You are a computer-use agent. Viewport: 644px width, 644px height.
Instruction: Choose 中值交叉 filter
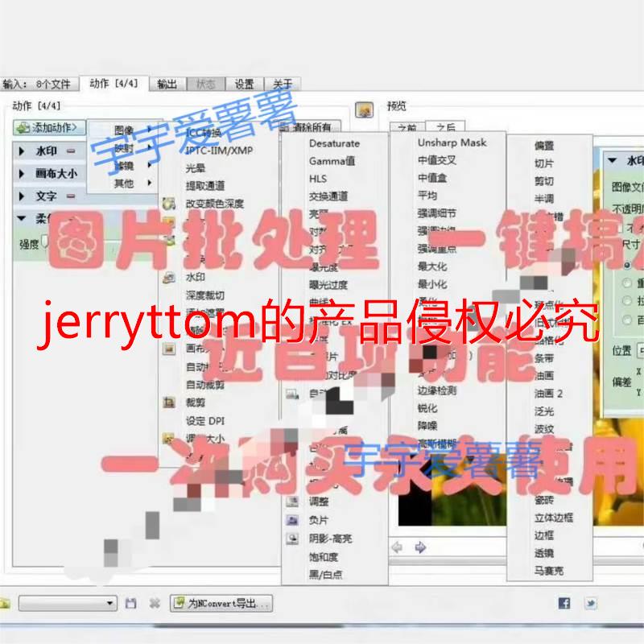coord(437,159)
